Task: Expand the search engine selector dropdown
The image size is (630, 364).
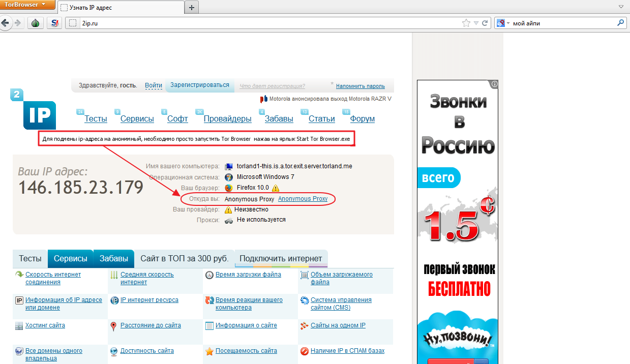Action: pos(503,23)
